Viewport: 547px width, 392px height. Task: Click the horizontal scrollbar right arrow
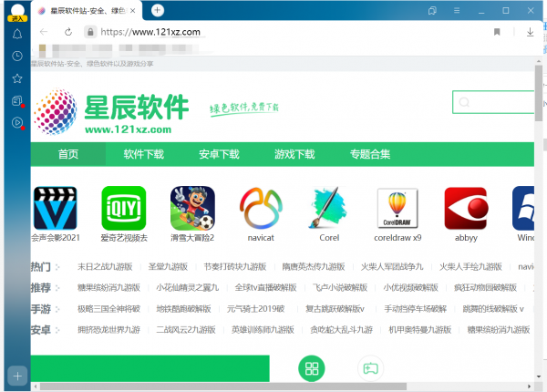click(x=530, y=387)
